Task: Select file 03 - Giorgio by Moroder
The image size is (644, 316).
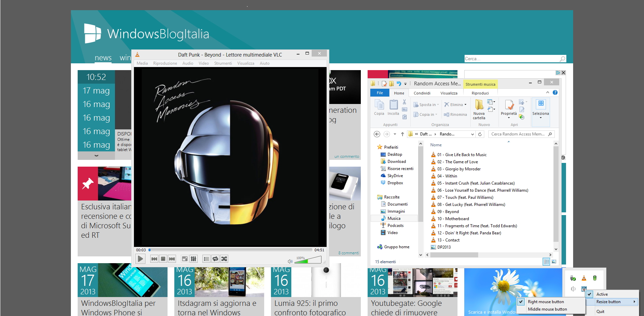Action: tap(456, 169)
